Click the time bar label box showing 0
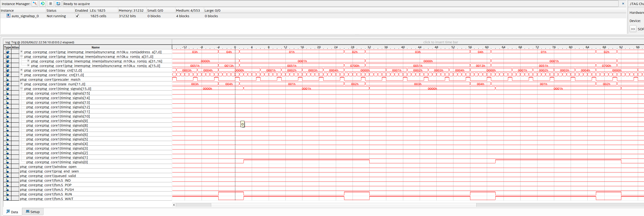This screenshot has width=644, height=216. click(x=242, y=124)
